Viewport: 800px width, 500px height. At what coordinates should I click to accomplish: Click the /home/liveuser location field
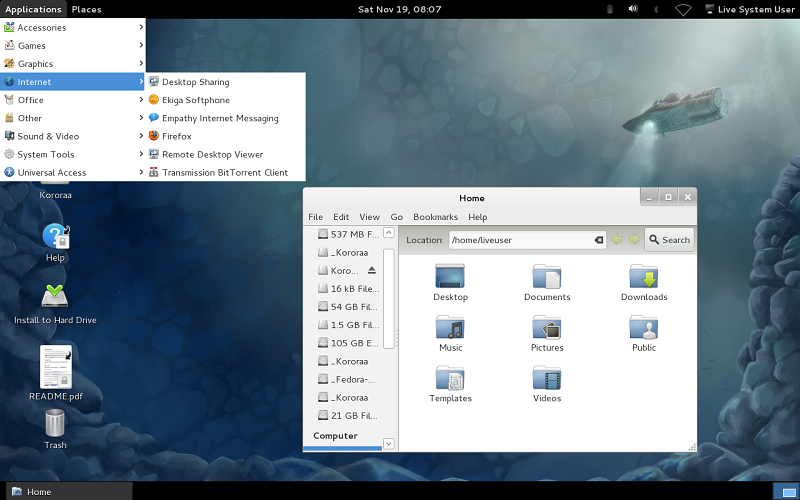pyautogui.click(x=520, y=240)
